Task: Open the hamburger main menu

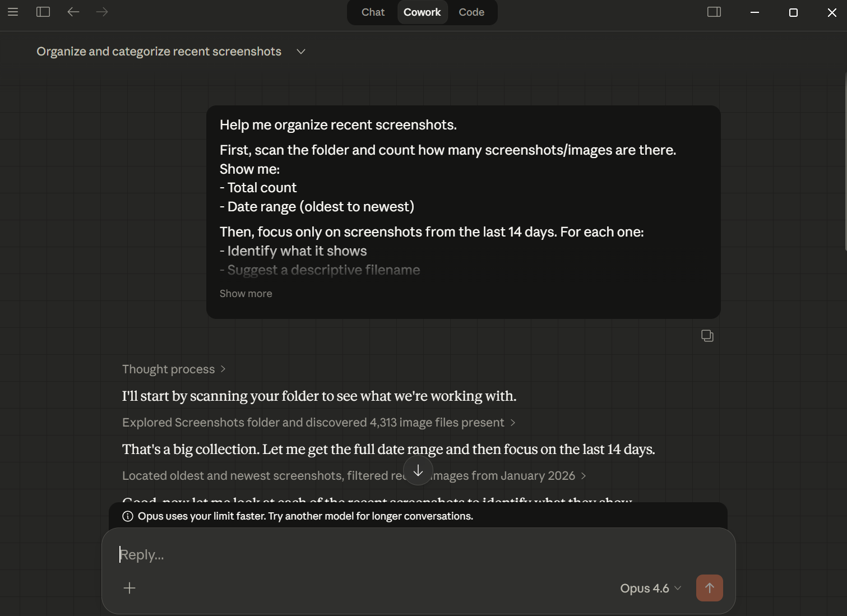Action: pos(13,12)
